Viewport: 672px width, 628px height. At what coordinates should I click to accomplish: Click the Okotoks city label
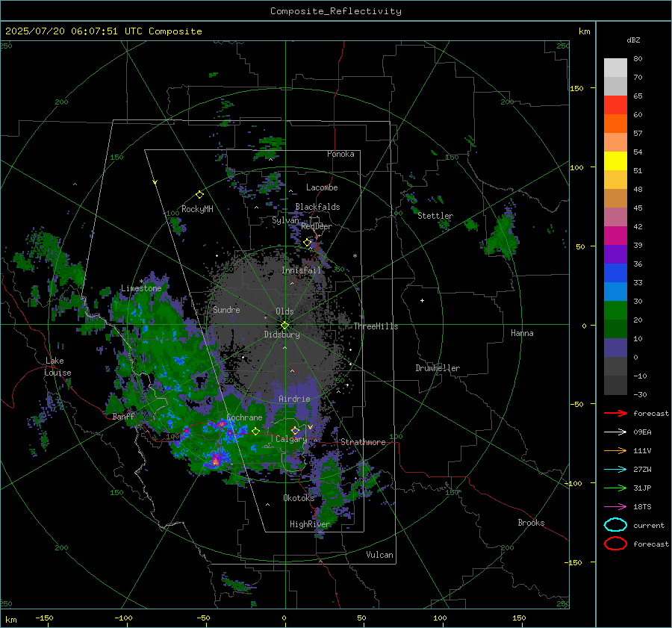coord(299,497)
